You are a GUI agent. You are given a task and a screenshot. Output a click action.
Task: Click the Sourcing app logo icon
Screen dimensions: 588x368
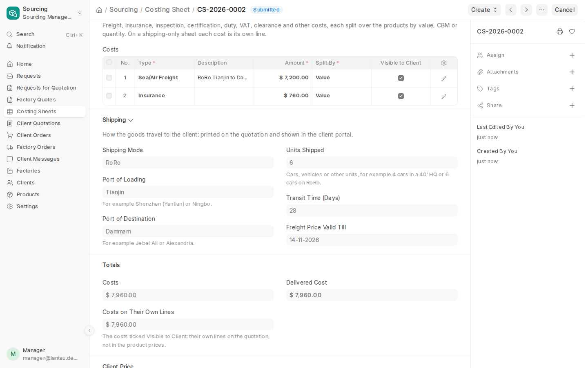pos(13,13)
